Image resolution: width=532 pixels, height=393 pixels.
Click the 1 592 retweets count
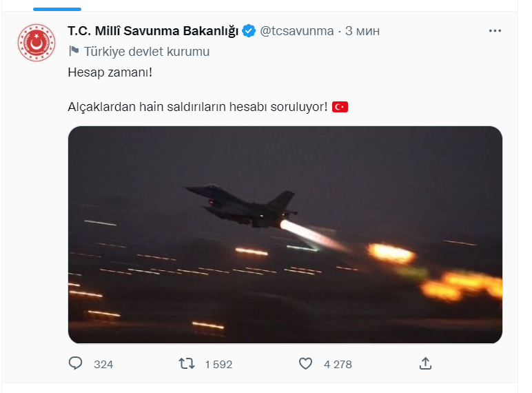point(218,364)
